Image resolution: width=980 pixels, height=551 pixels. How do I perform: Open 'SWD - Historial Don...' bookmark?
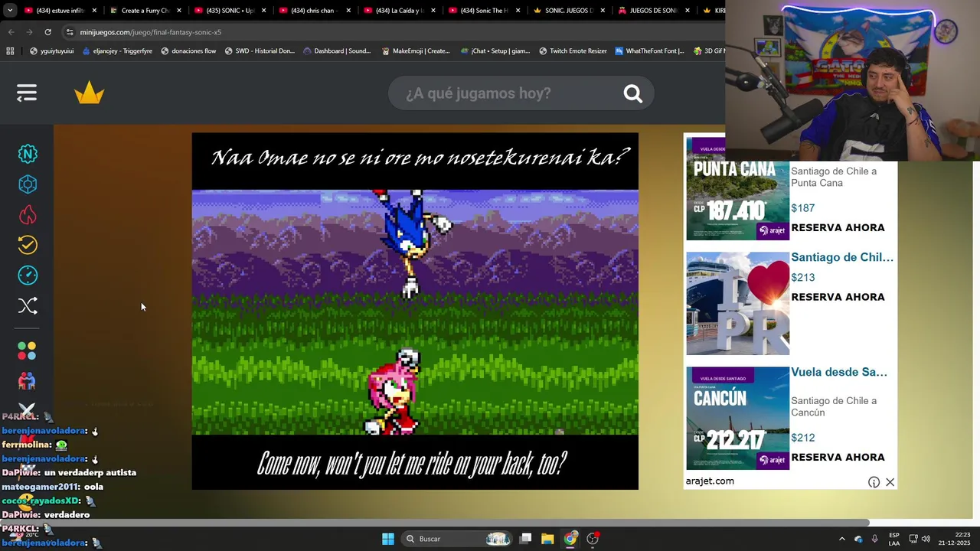tap(259, 51)
